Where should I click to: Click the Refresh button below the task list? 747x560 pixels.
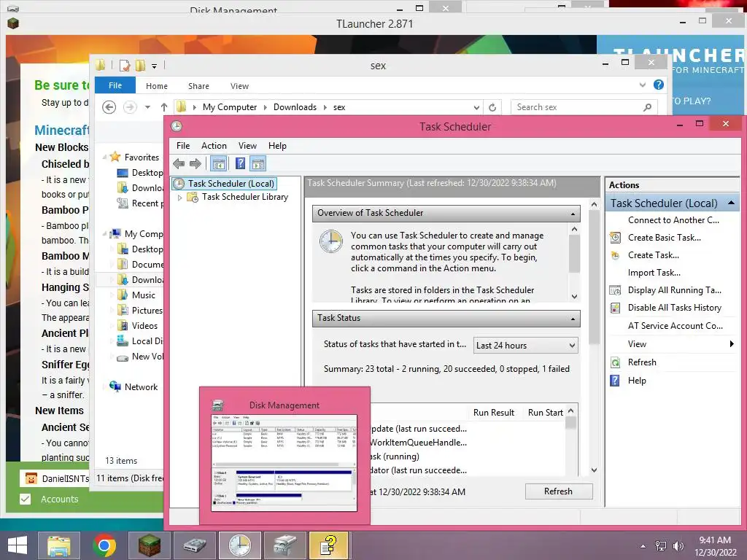pos(558,491)
